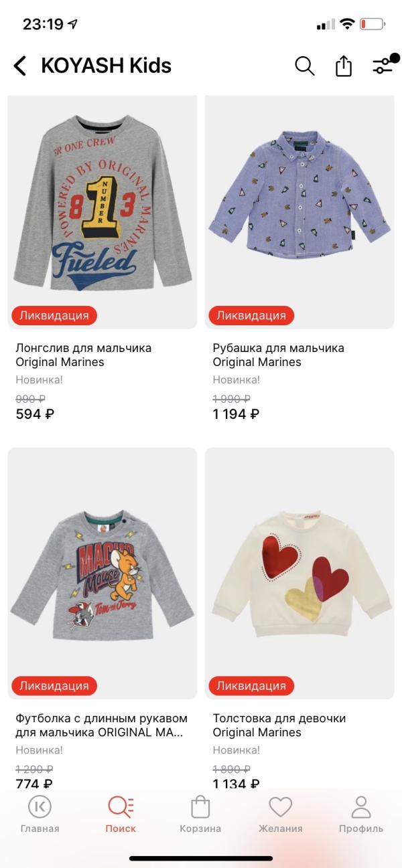The width and height of the screenshot is (402, 868).
Task: Open blue boys shirt product image
Action: [x=299, y=201]
